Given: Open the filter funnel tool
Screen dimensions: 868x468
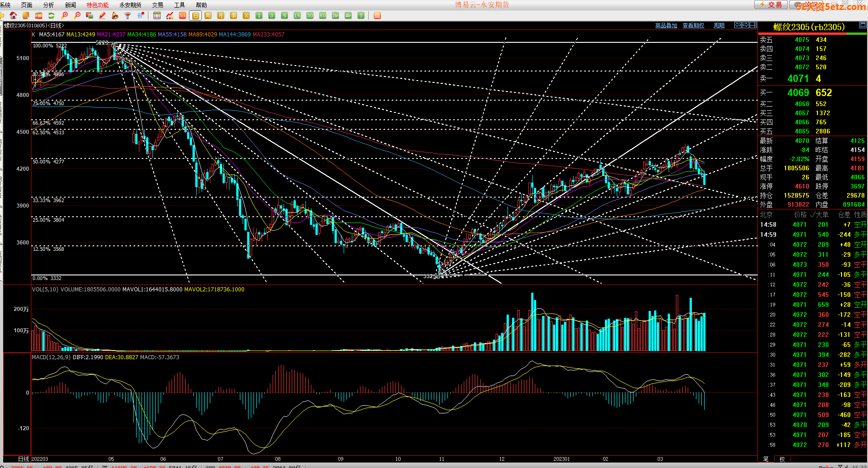Looking at the screenshot, I should tap(128, 15).
